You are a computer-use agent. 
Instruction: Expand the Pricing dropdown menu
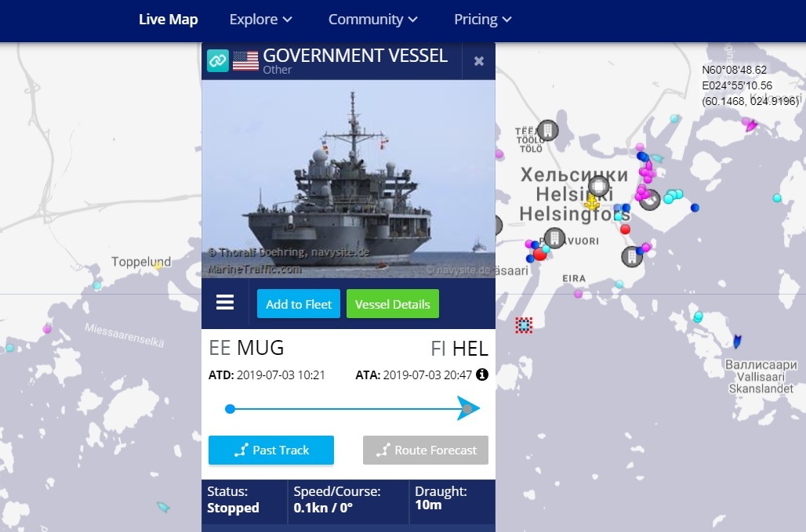(483, 20)
